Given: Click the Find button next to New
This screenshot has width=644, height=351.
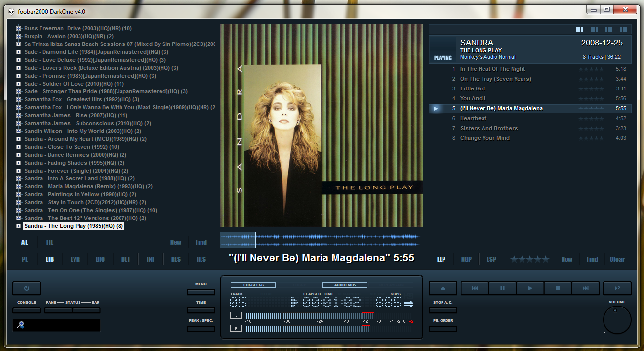Looking at the screenshot, I should point(201,242).
